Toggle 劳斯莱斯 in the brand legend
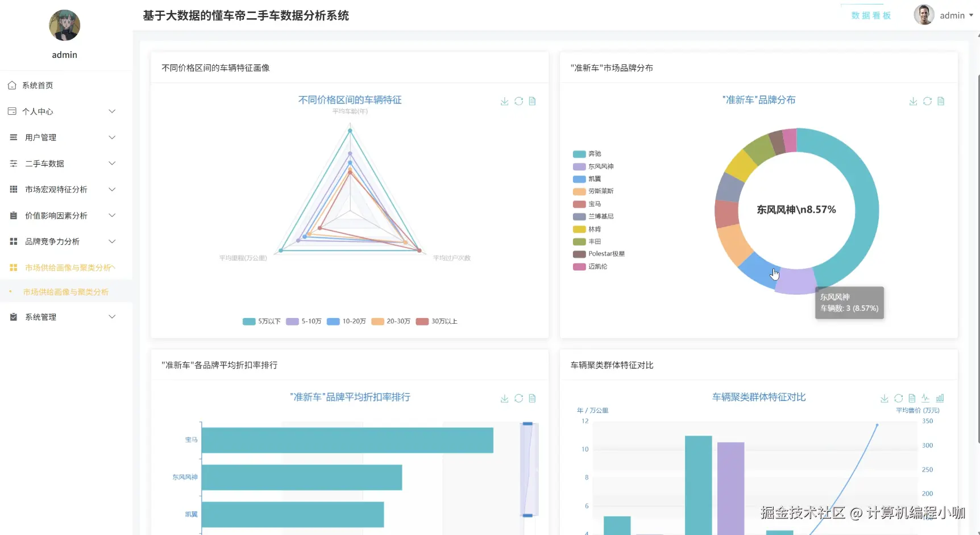Image resolution: width=980 pixels, height=535 pixels. [x=593, y=191]
